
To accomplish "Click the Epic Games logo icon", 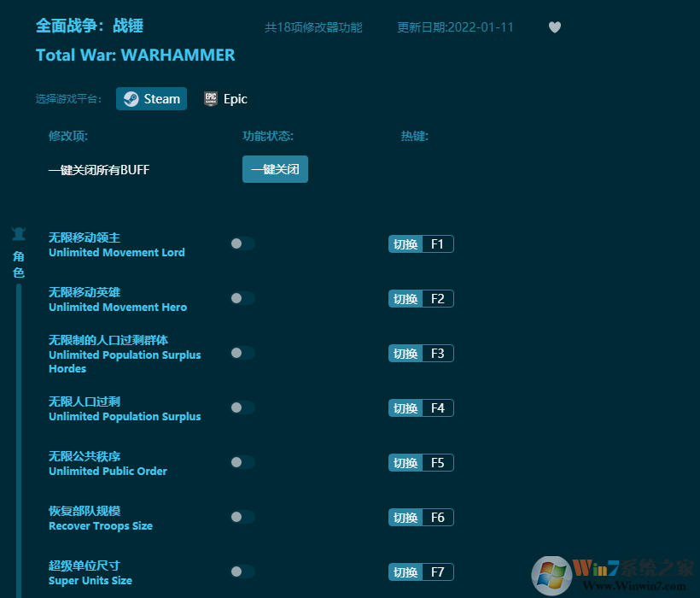I will point(211,99).
